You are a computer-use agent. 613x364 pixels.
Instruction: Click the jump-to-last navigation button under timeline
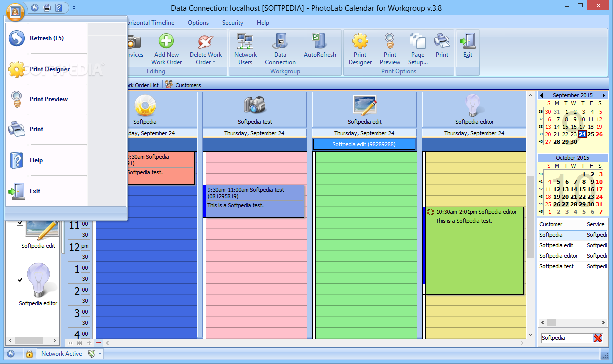[79, 343]
